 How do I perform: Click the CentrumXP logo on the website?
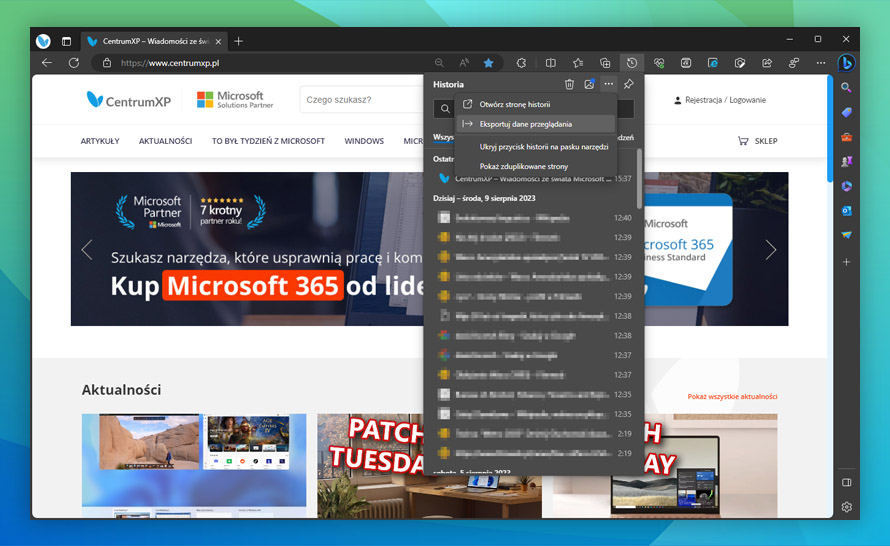click(x=128, y=100)
